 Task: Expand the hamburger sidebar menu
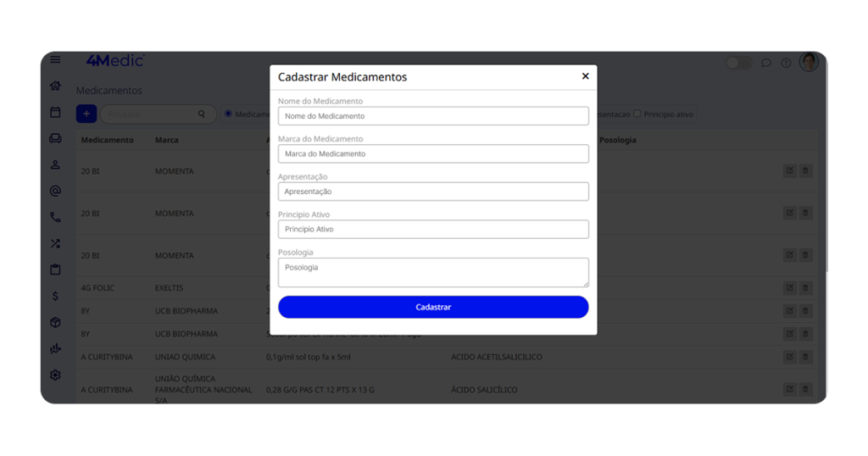pyautogui.click(x=55, y=59)
